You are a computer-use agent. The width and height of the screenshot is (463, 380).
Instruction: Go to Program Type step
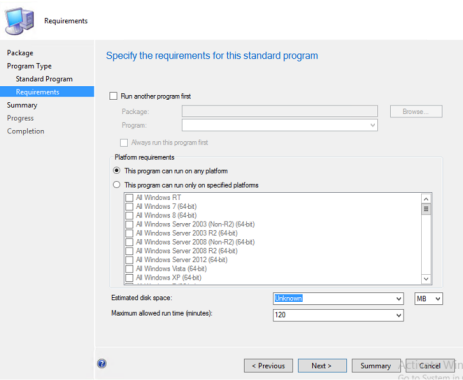coord(29,66)
